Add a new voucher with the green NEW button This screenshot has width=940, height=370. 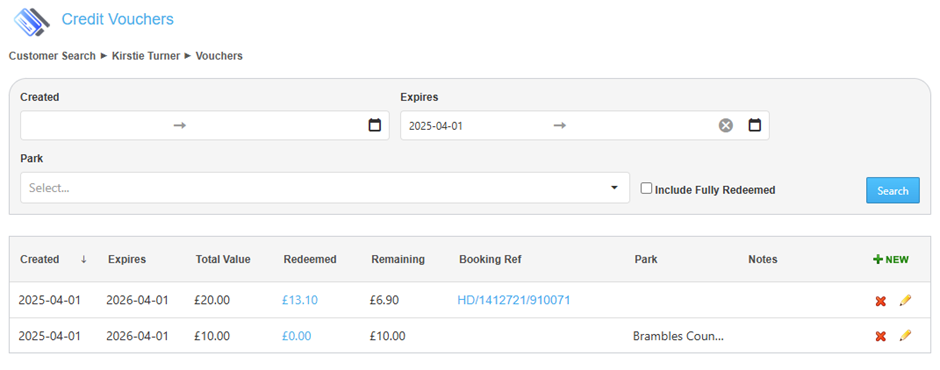click(891, 260)
